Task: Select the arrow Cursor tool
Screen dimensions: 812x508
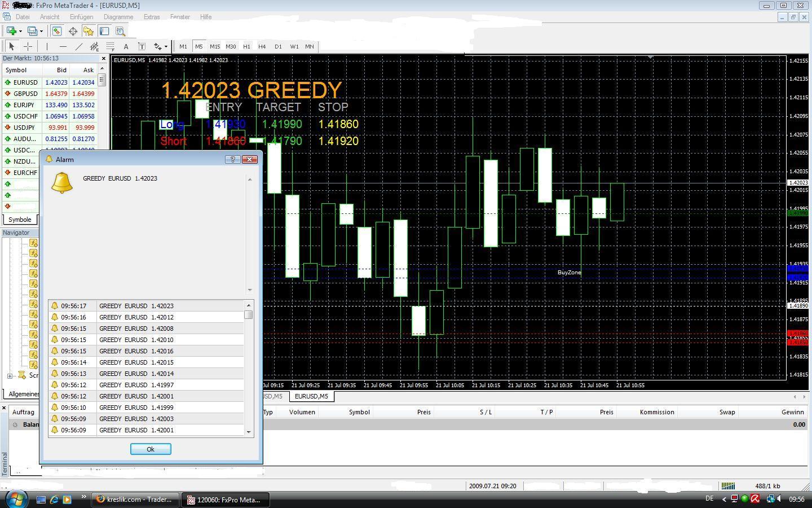Action: click(12, 46)
